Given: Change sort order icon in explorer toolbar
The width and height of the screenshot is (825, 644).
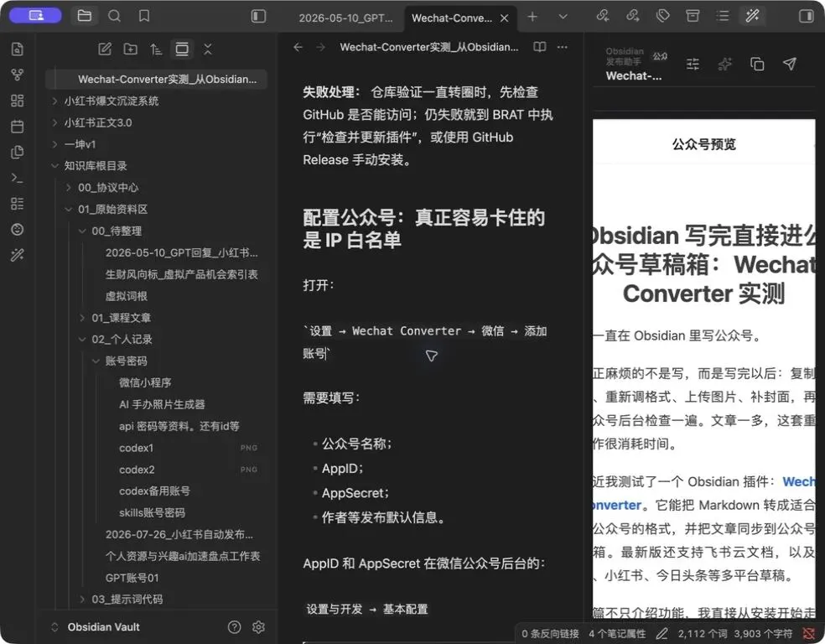Looking at the screenshot, I should pyautogui.click(x=156, y=49).
